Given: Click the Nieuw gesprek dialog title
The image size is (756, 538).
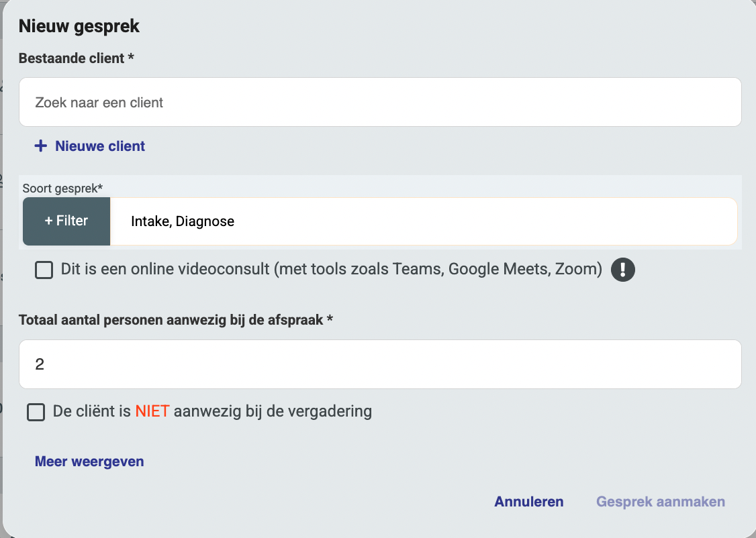Looking at the screenshot, I should tap(79, 26).
